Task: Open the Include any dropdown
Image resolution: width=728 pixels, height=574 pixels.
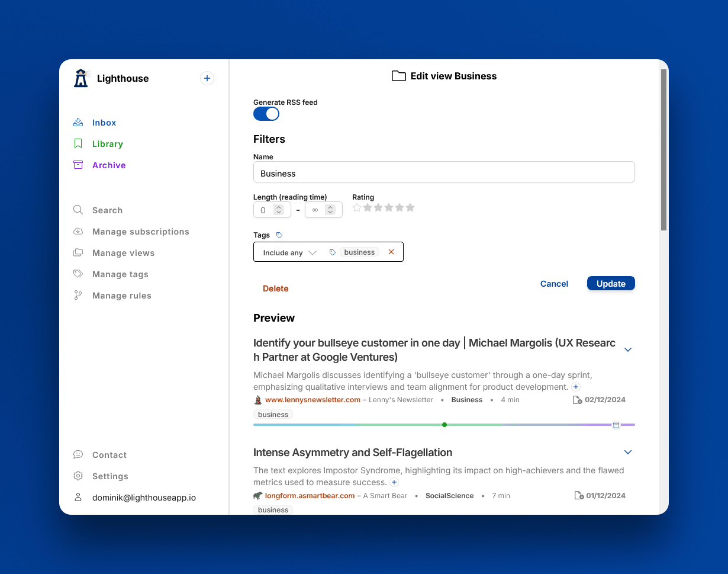Action: [x=290, y=252]
